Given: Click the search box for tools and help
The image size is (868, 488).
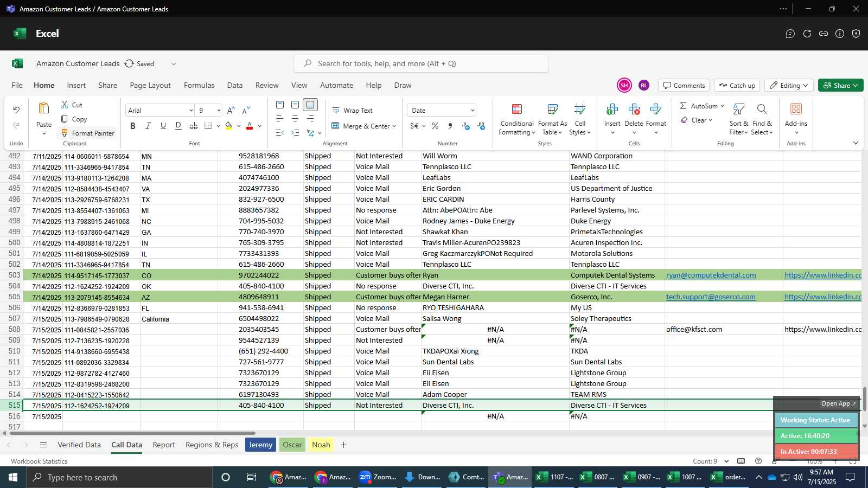Looking at the screenshot, I should [x=421, y=63].
